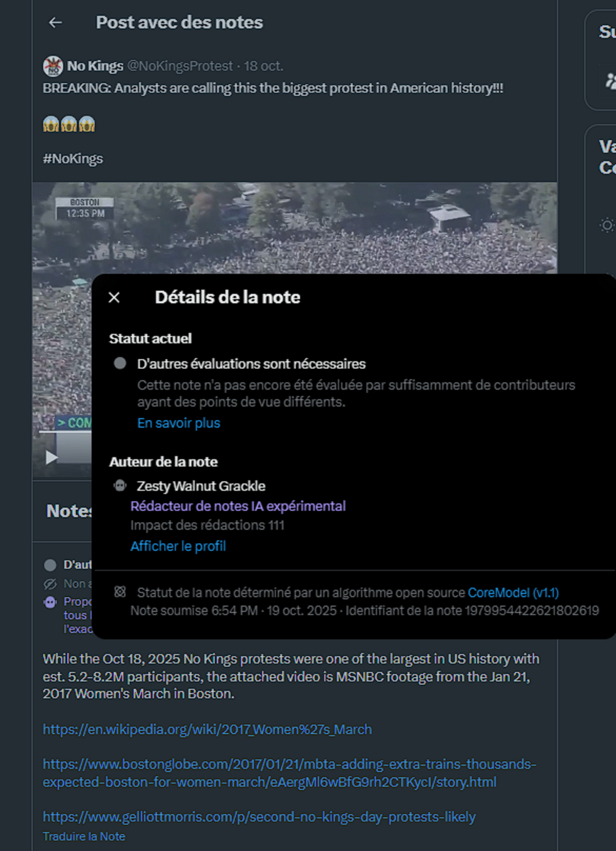
Task: Open the Wikipedia 2017 Women's March link
Action: pyautogui.click(x=207, y=729)
